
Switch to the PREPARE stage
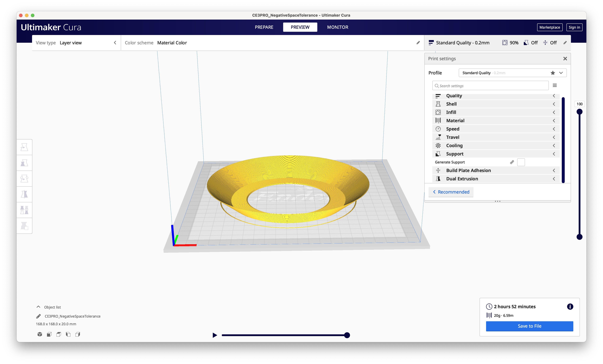tap(264, 27)
